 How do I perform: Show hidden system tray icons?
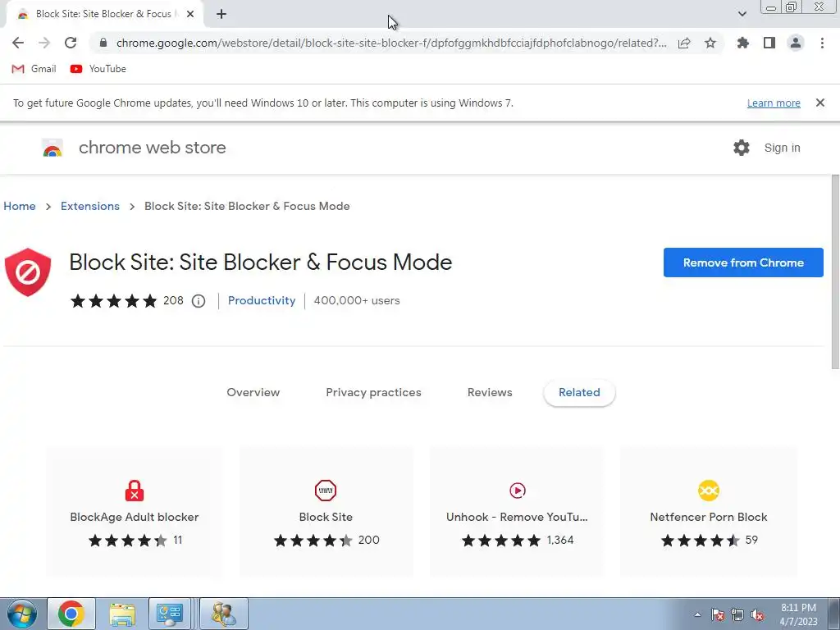tap(697, 614)
